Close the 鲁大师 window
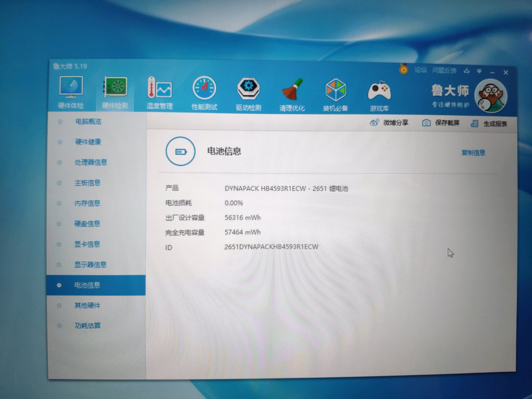 tap(506, 72)
